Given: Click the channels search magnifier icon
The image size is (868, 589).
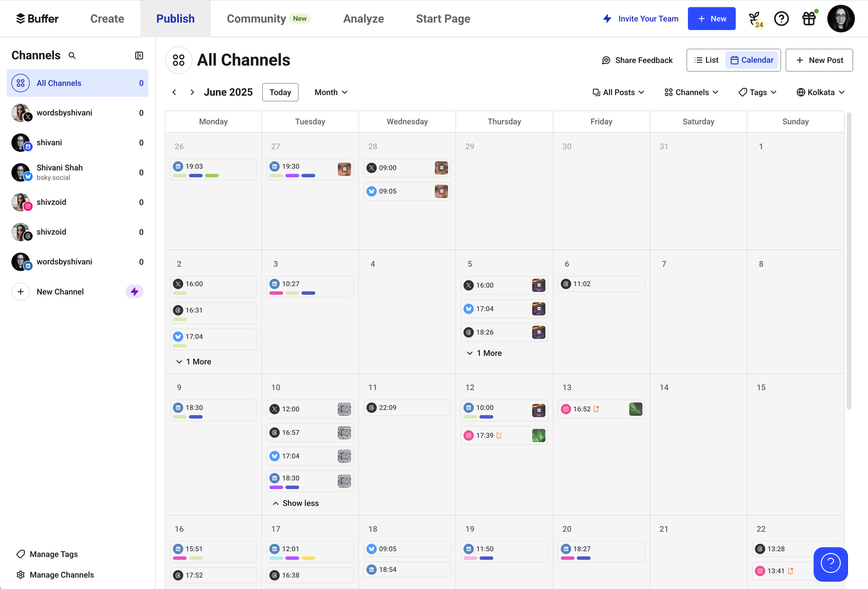Looking at the screenshot, I should 72,56.
